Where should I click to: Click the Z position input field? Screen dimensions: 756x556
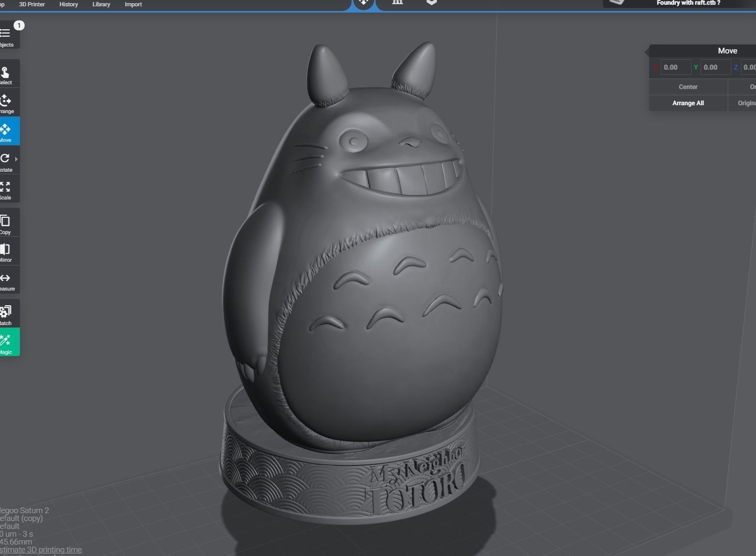[x=749, y=67]
